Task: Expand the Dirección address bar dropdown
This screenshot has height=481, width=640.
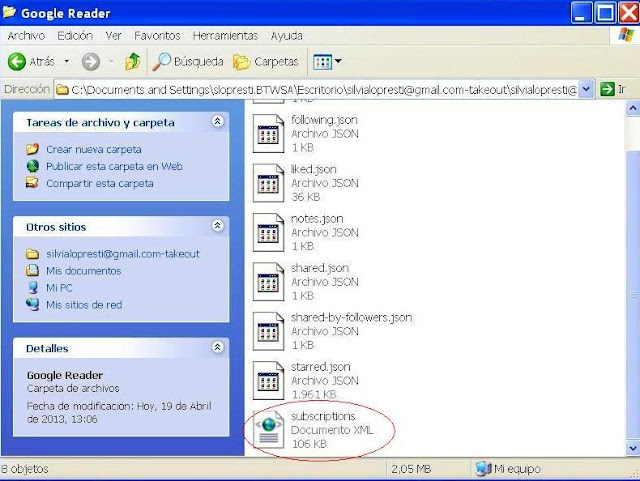Action: coord(586,89)
